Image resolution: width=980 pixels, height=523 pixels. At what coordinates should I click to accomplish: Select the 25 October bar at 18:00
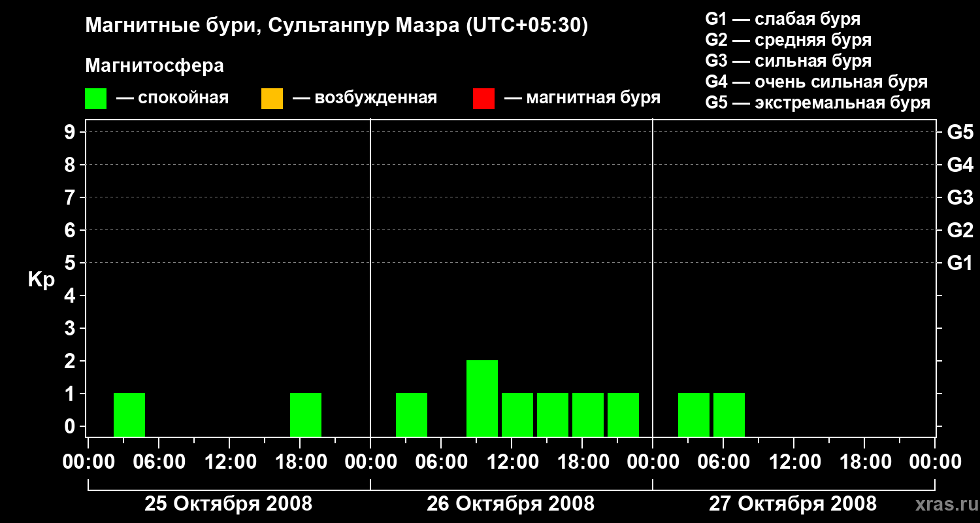point(306,414)
